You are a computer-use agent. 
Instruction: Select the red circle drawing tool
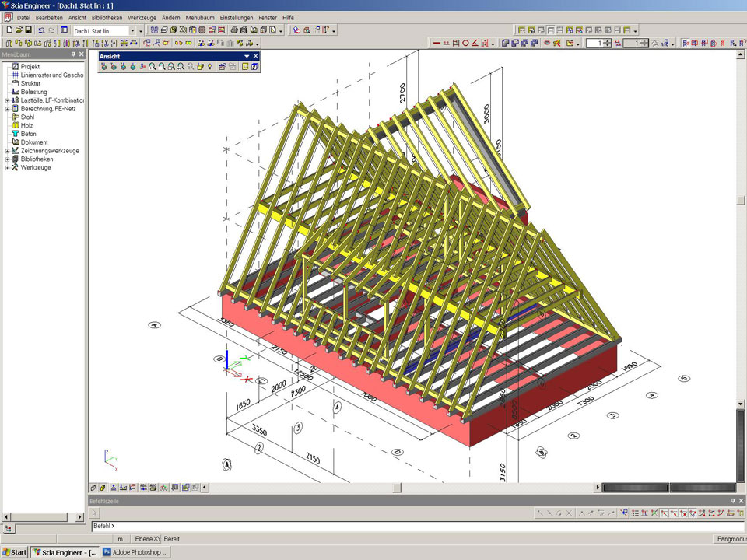pos(465,44)
